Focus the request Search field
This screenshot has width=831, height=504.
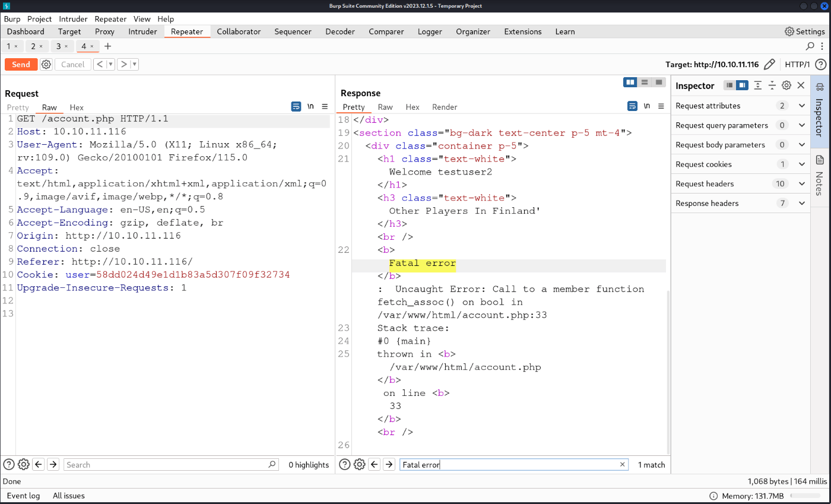pos(171,465)
